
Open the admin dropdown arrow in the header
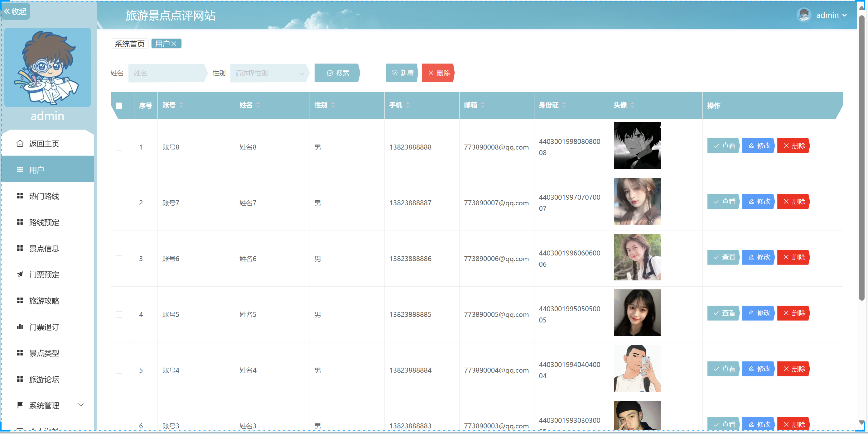coord(845,16)
